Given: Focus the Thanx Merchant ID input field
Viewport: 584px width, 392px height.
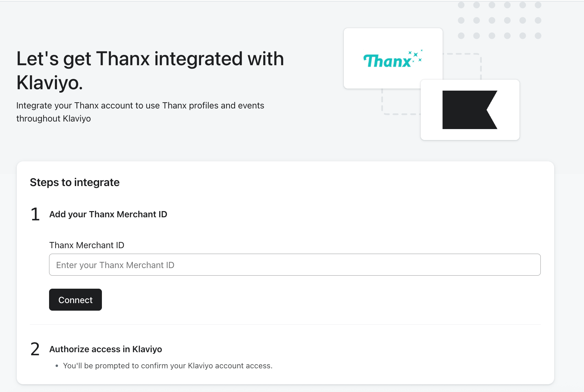Looking at the screenshot, I should [x=294, y=265].
